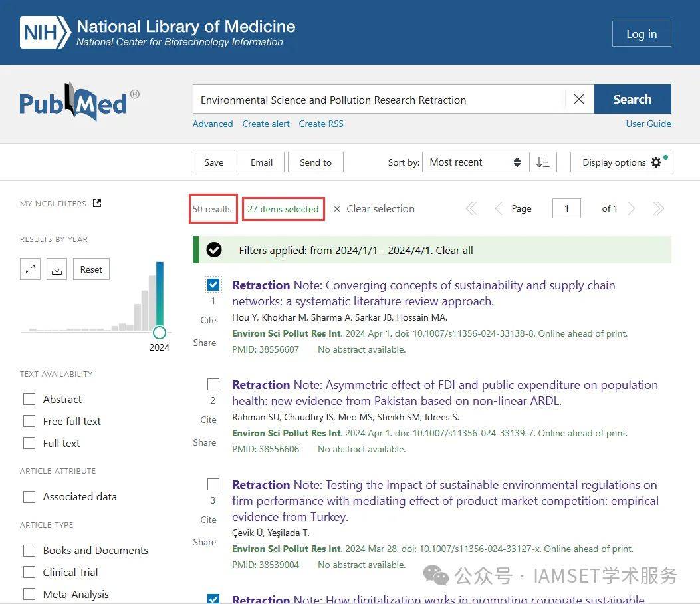Open the Send to menu

315,162
